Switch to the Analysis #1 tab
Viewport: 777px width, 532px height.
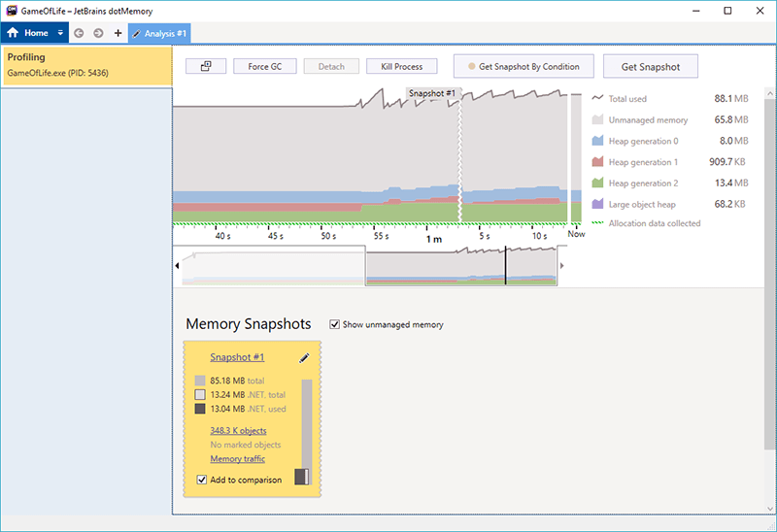click(159, 33)
